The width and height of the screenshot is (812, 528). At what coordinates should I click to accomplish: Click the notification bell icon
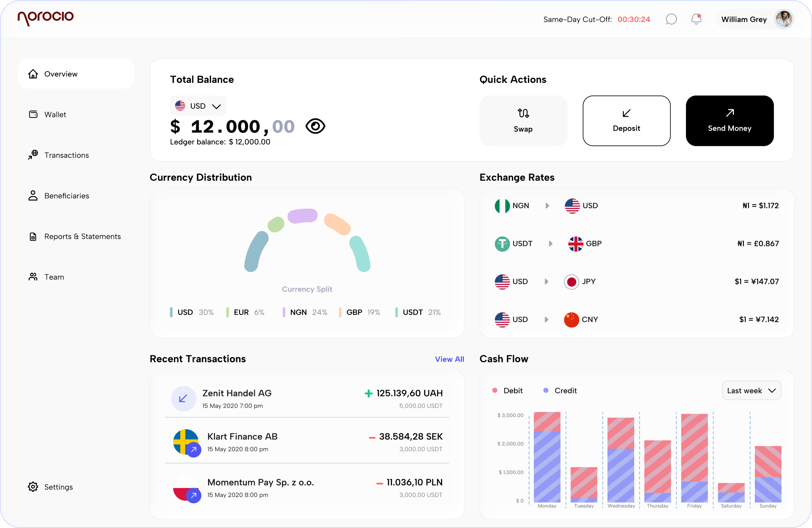(696, 19)
